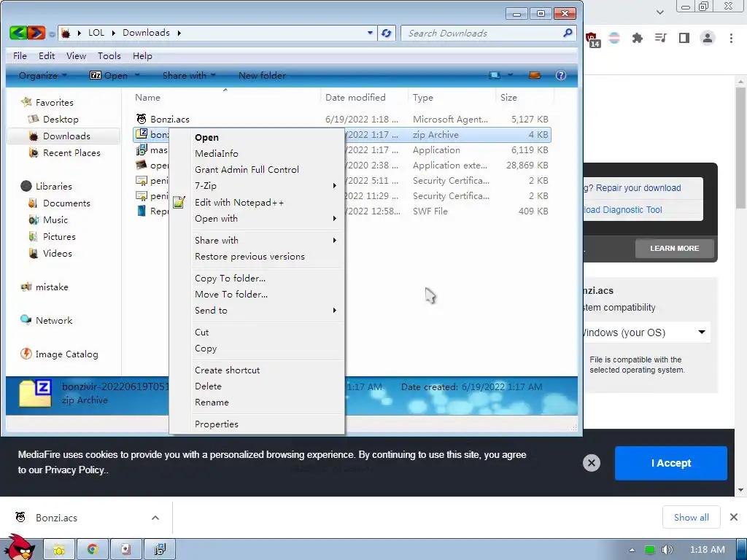This screenshot has width=747, height=560.
Task: Show hidden tray icons arrow
Action: pyautogui.click(x=632, y=550)
